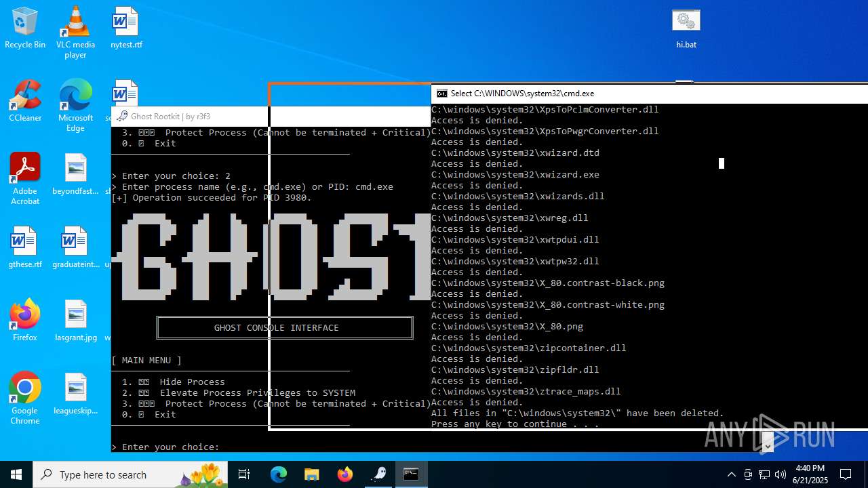Image resolution: width=868 pixels, height=488 pixels.
Task: Click the zipfldr.dll path line
Action: click(x=515, y=370)
